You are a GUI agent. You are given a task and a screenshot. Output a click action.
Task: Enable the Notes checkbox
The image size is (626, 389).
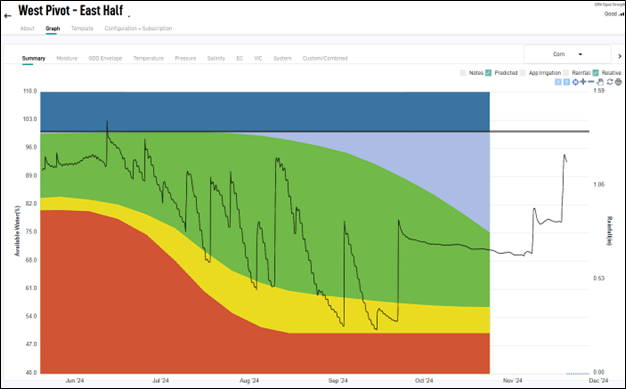click(x=463, y=73)
